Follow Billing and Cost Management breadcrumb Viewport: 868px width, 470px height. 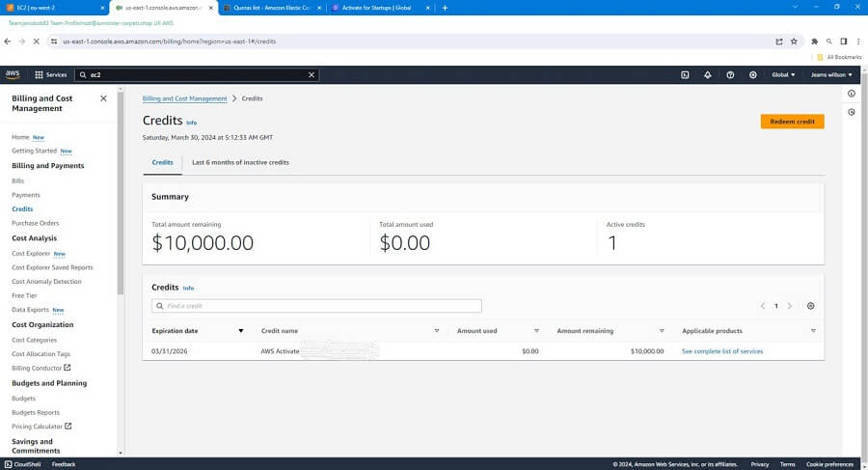(184, 98)
